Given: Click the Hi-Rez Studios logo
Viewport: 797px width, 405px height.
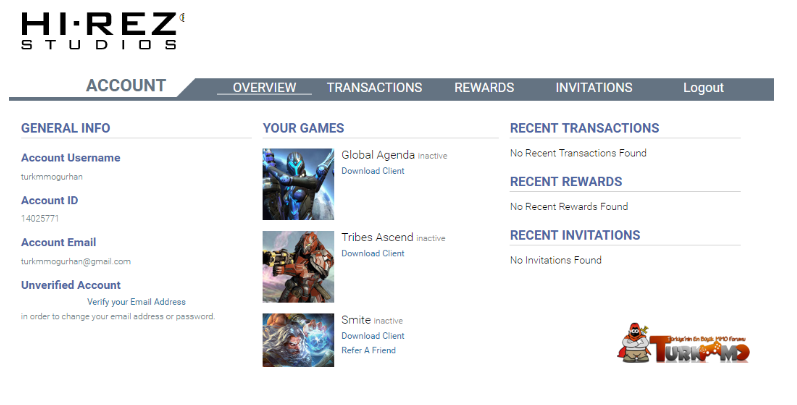Looking at the screenshot, I should click(102, 31).
